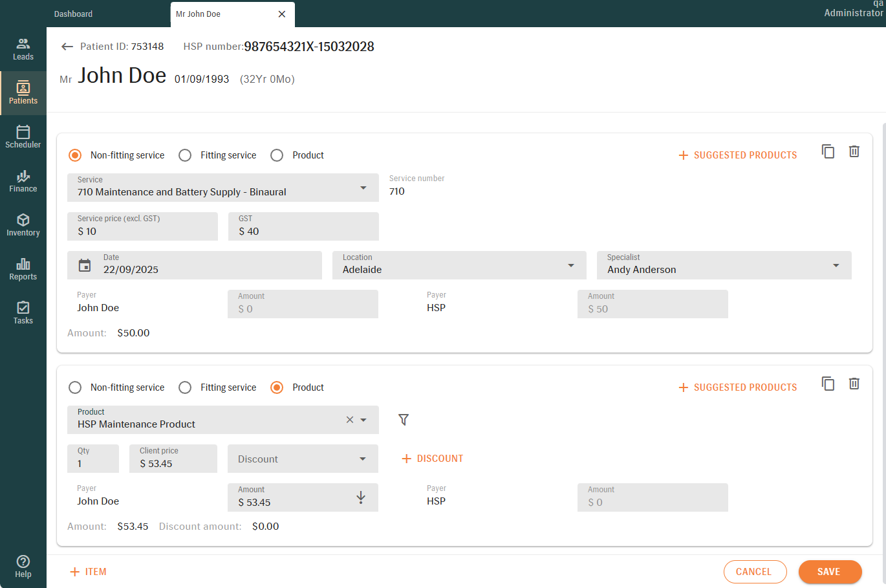Viewport: 886px width, 588px height.
Task: Click the back arrow beside Patient ID
Action: [x=67, y=47]
